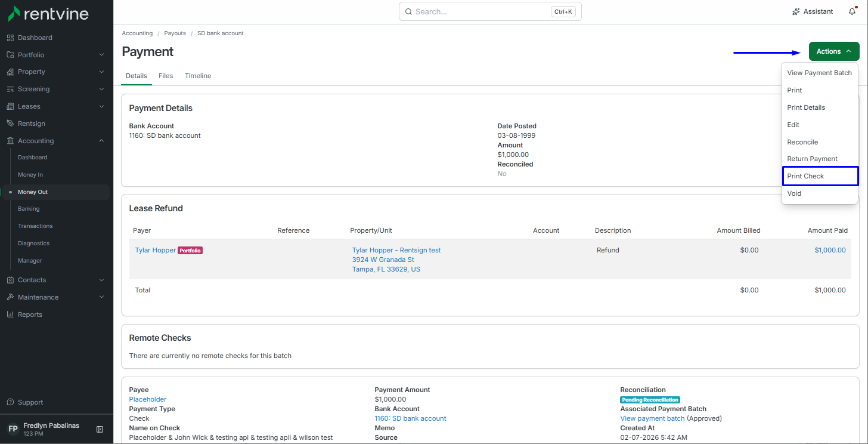Viewport: 868px width, 444px height.
Task: Click the Remote Checks section heading
Action: coord(160,338)
